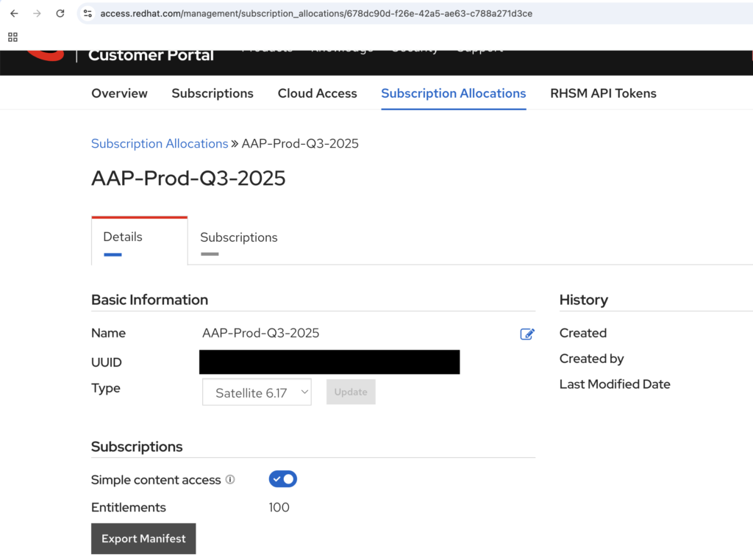Open Cloud Access in navigation
753x560 pixels.
(x=317, y=93)
